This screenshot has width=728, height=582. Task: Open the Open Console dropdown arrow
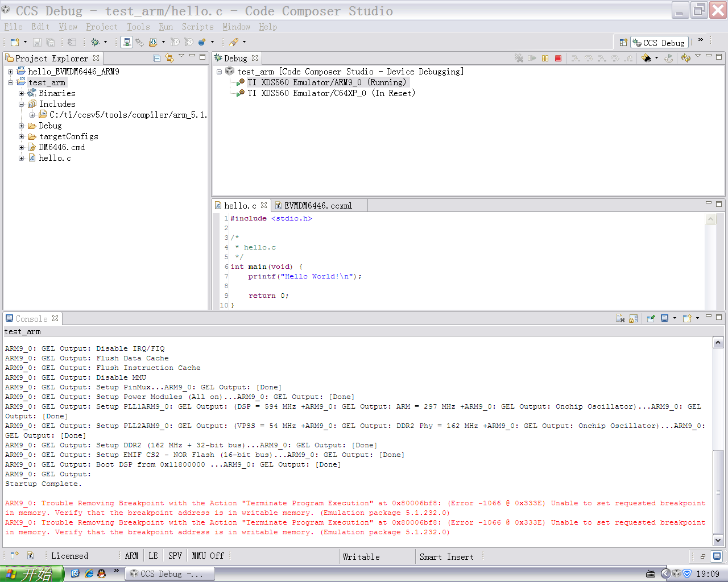pos(697,318)
